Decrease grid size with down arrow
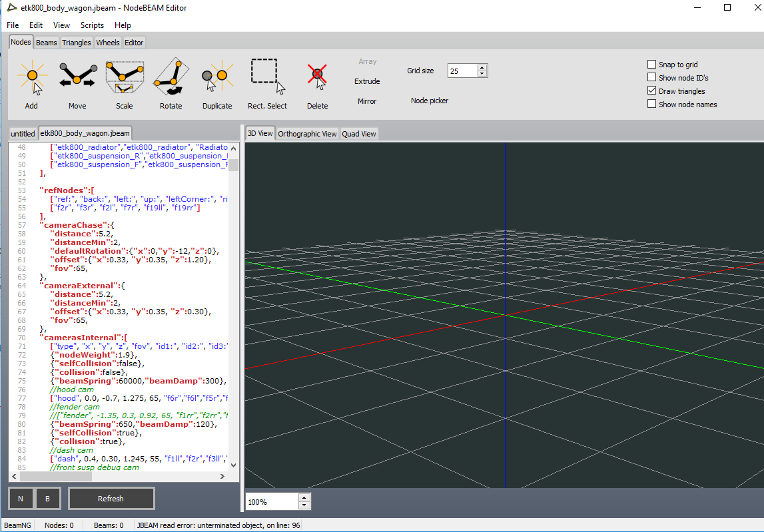 [482, 73]
